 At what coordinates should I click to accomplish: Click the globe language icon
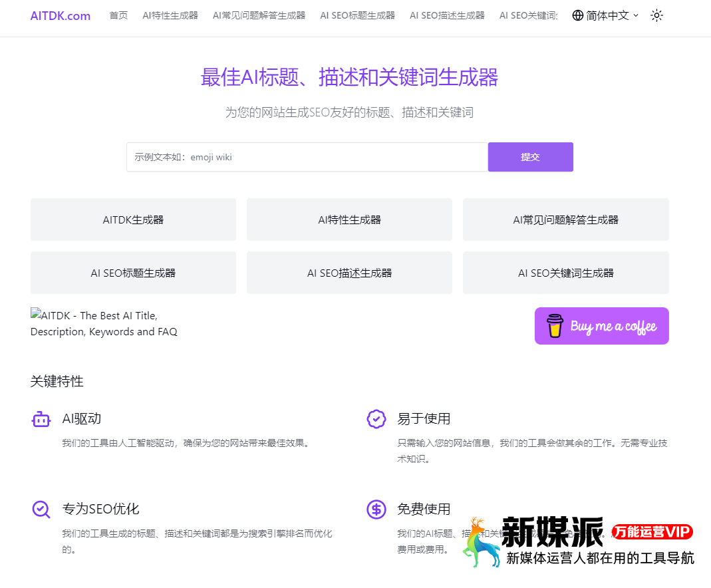pyautogui.click(x=578, y=15)
